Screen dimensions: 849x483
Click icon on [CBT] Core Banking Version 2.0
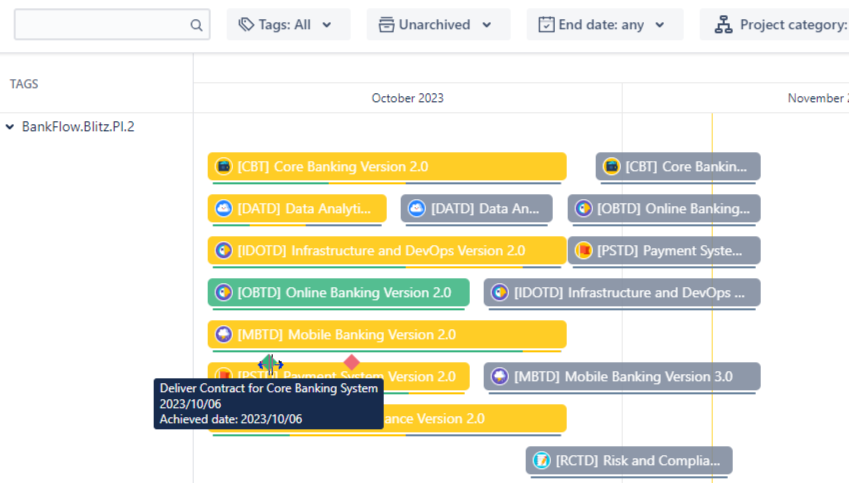tap(224, 166)
